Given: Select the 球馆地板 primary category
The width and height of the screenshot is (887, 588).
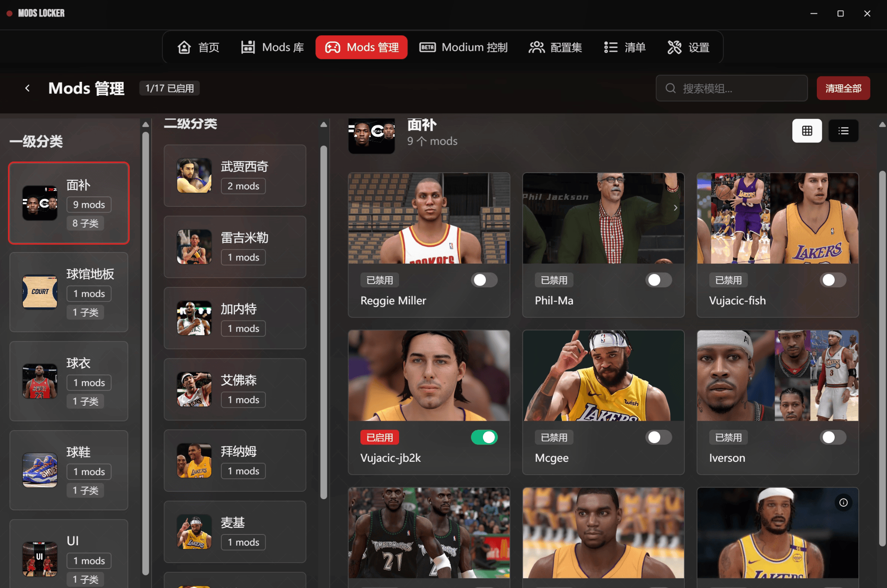Looking at the screenshot, I should coord(69,292).
